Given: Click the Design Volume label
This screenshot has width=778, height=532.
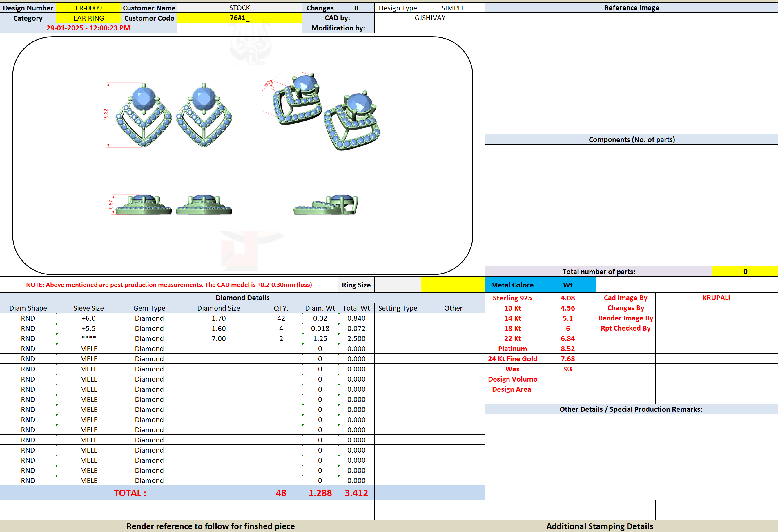Looking at the screenshot, I should [x=512, y=379].
